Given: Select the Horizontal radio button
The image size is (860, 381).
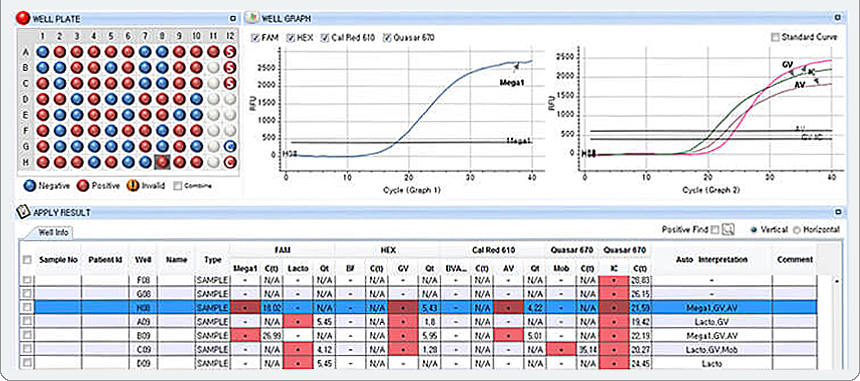Looking at the screenshot, I should click(797, 230).
